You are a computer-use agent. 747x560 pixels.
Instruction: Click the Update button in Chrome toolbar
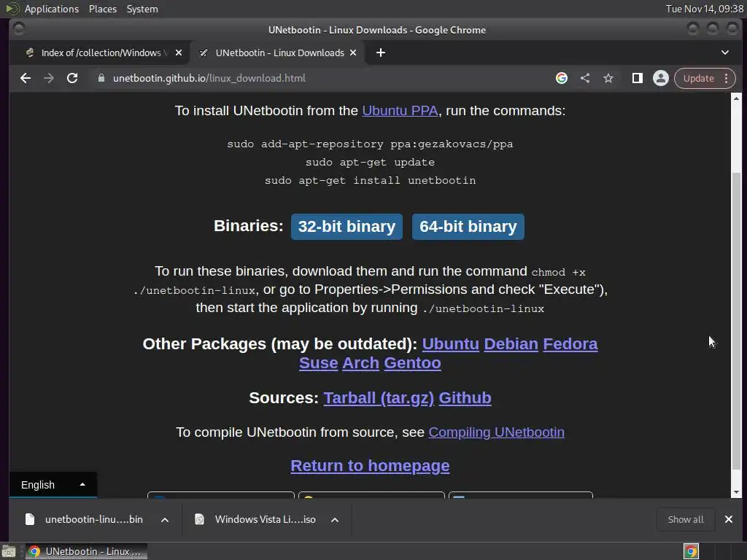click(699, 78)
